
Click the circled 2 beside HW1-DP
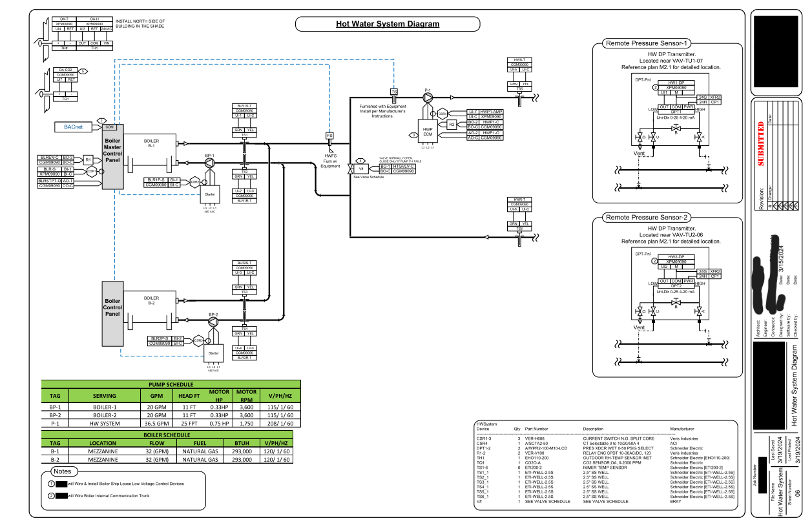tap(654, 87)
